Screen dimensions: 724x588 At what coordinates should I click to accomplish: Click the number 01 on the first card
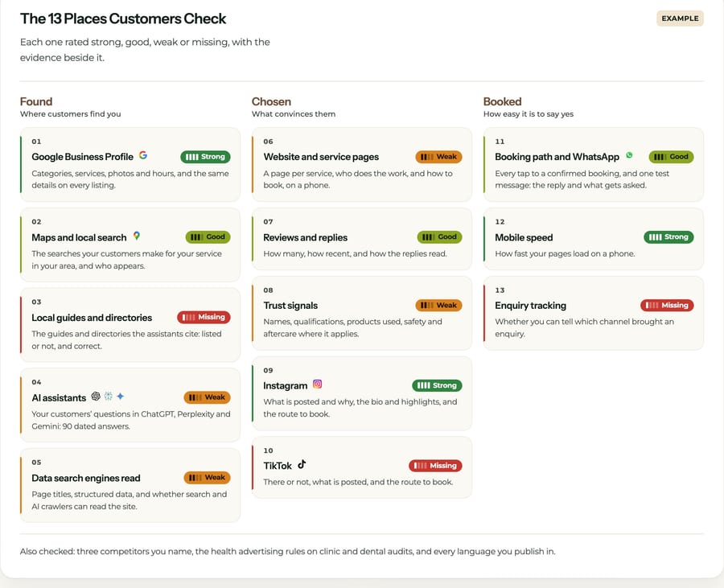click(36, 142)
